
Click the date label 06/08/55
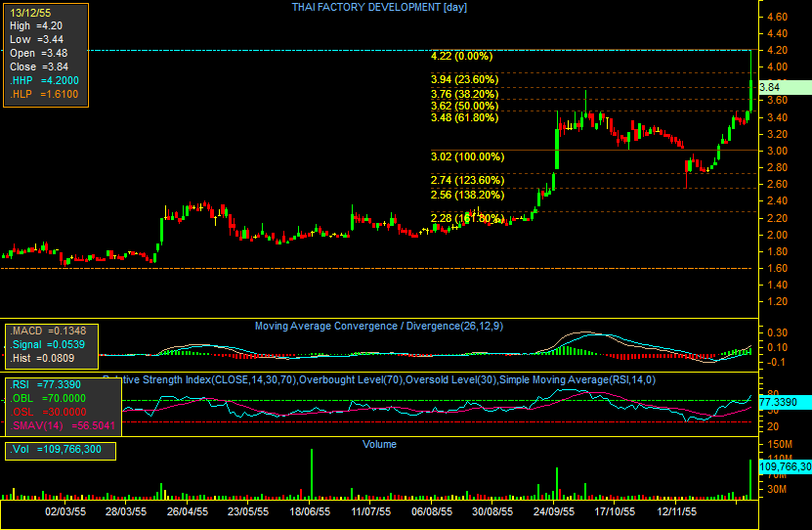431,511
